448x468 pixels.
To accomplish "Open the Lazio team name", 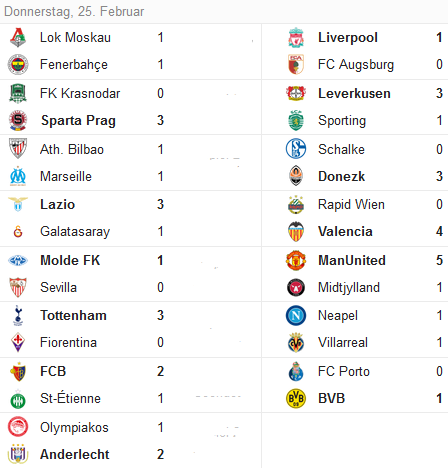I will pyautogui.click(x=57, y=204).
